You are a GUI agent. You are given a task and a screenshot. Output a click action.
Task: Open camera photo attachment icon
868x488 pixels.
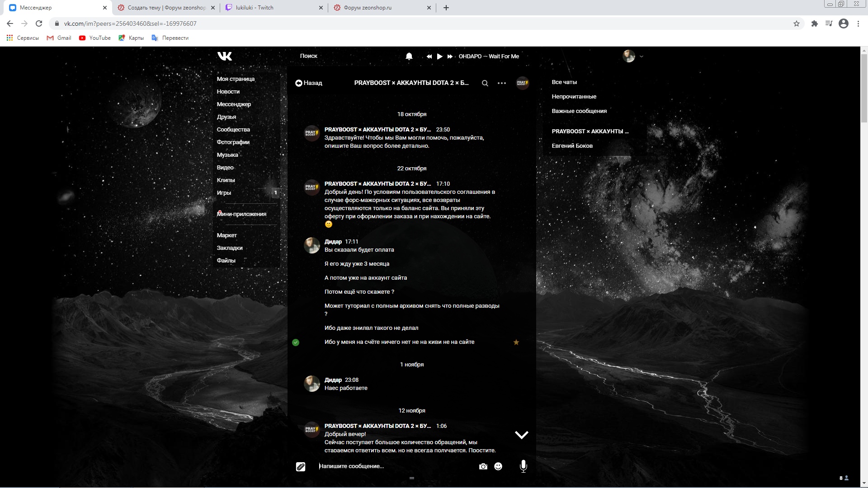483,466
